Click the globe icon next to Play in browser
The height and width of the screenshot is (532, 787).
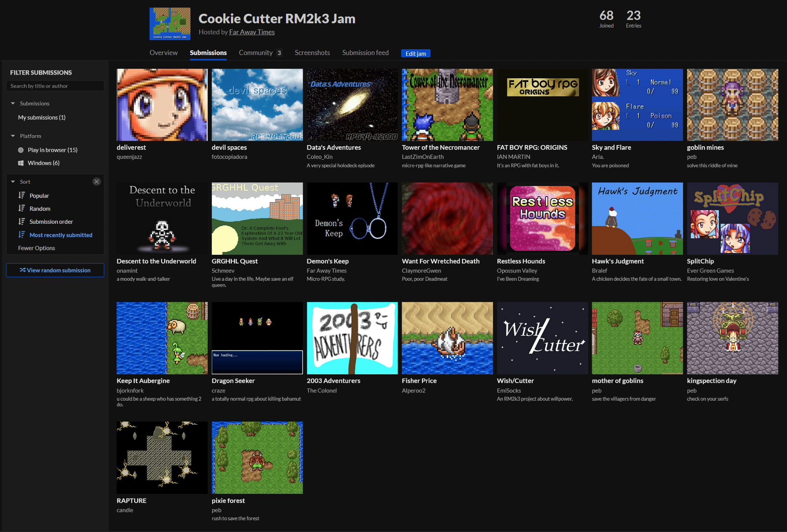[x=21, y=150]
